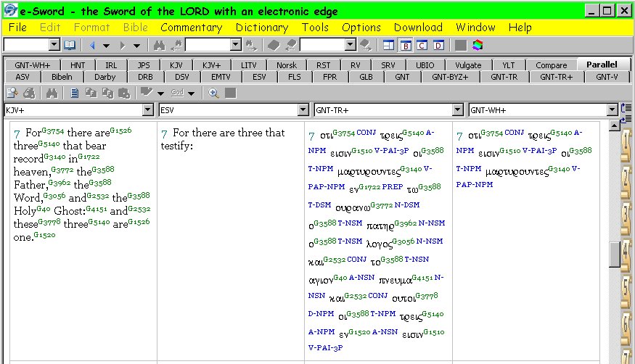
Task: Open the ESV parallel version dropdown
Action: click(x=303, y=109)
